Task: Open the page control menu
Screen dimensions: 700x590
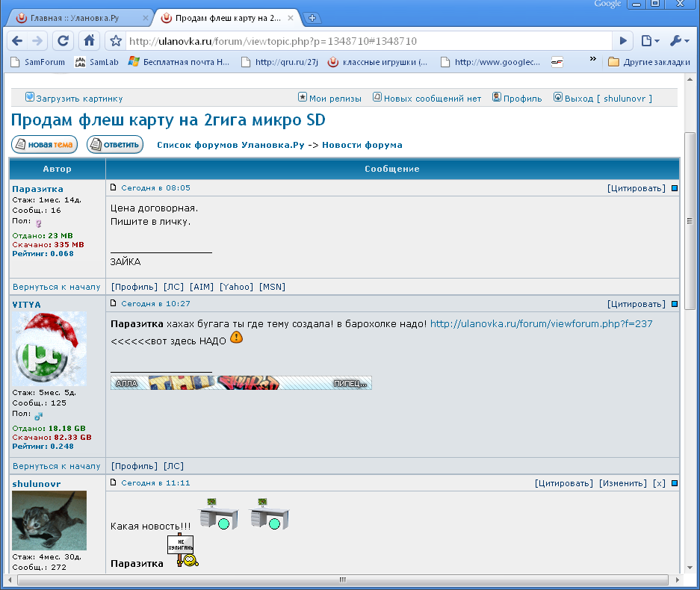Action: (x=650, y=41)
